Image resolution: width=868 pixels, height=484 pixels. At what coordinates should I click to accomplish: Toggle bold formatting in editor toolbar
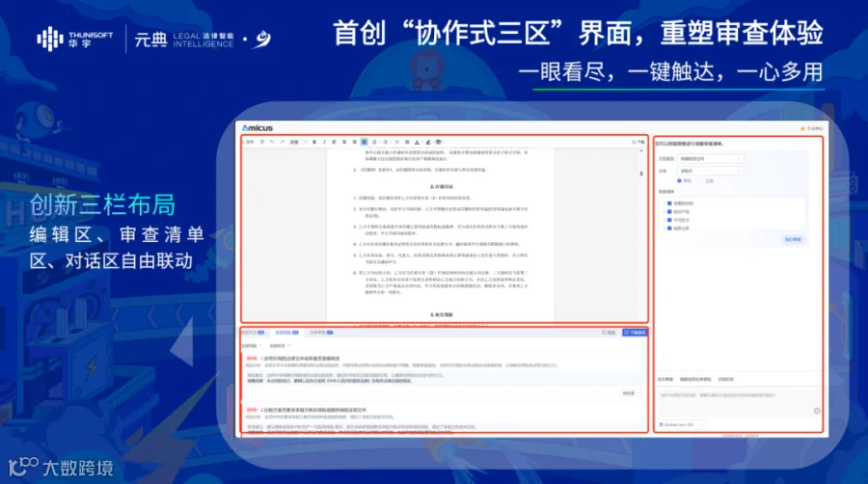tap(314, 142)
